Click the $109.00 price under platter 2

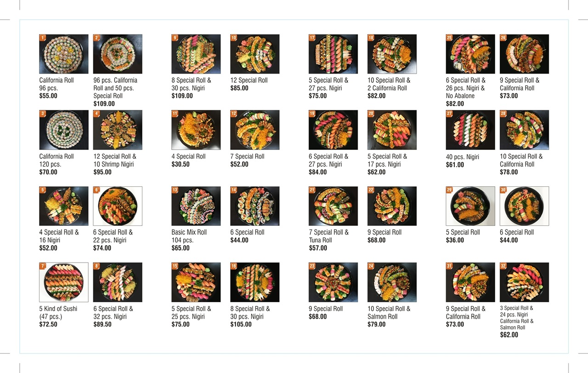pyautogui.click(x=104, y=104)
